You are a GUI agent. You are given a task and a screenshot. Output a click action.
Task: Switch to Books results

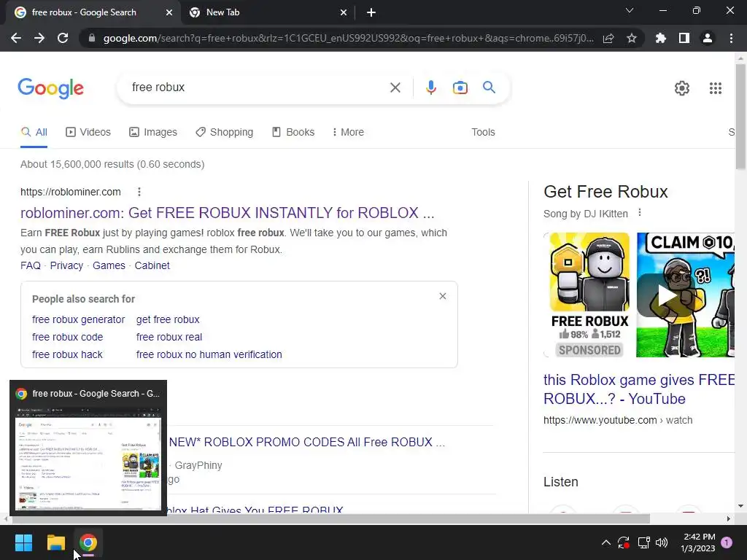coord(293,133)
